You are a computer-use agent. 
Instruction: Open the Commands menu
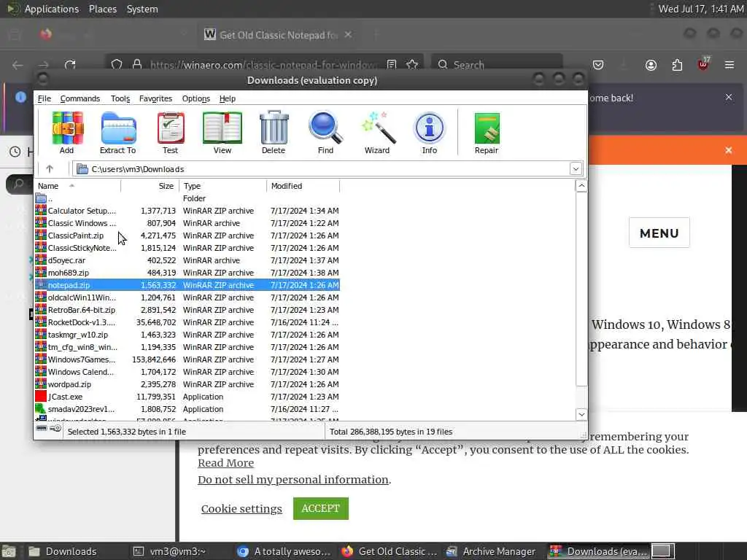pyautogui.click(x=80, y=98)
